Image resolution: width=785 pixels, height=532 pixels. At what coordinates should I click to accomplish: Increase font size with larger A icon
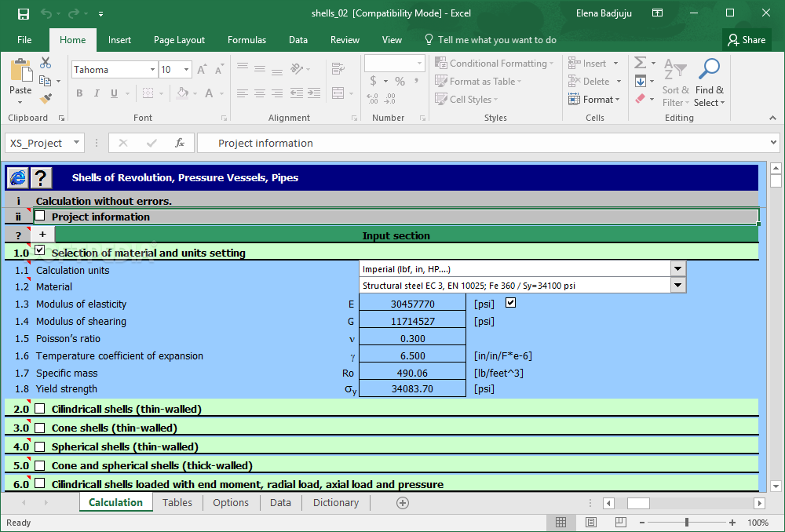tap(202, 70)
